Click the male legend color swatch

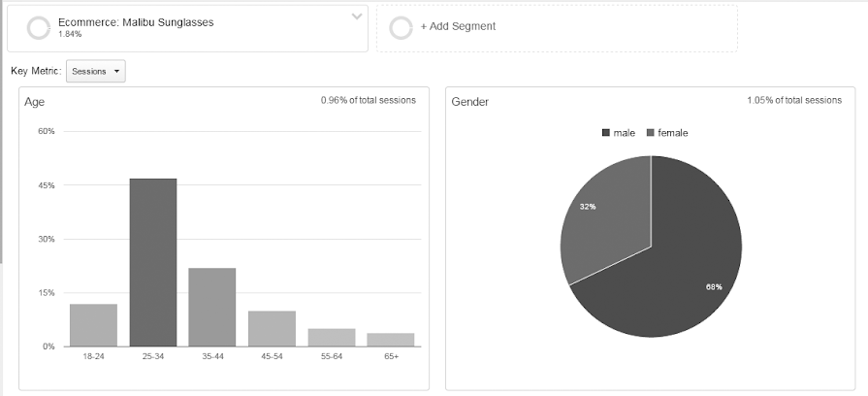pos(606,133)
